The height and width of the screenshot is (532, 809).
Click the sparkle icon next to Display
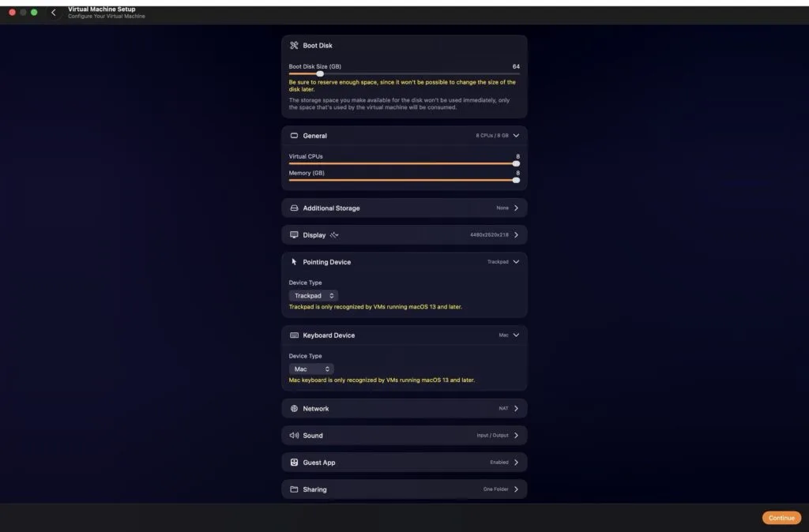coord(334,235)
